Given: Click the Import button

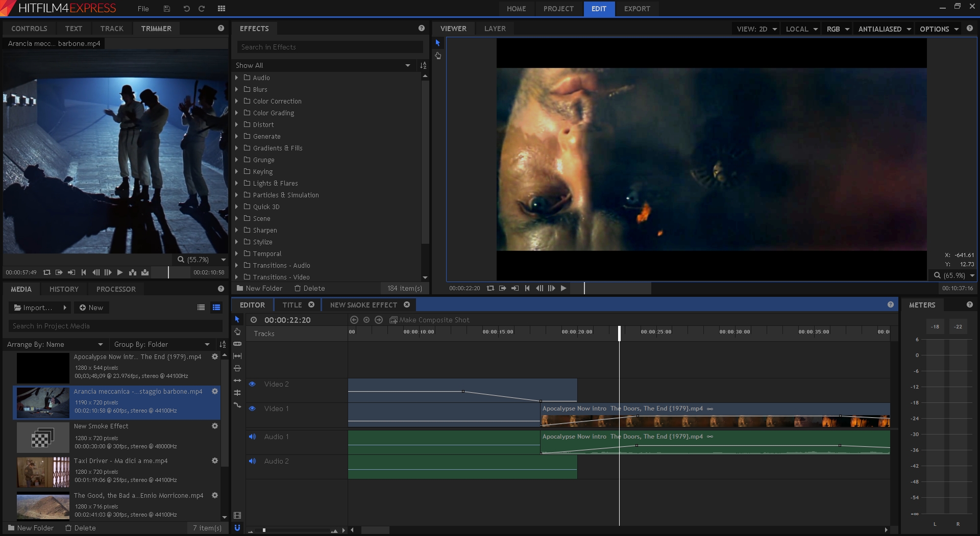Looking at the screenshot, I should (39, 308).
